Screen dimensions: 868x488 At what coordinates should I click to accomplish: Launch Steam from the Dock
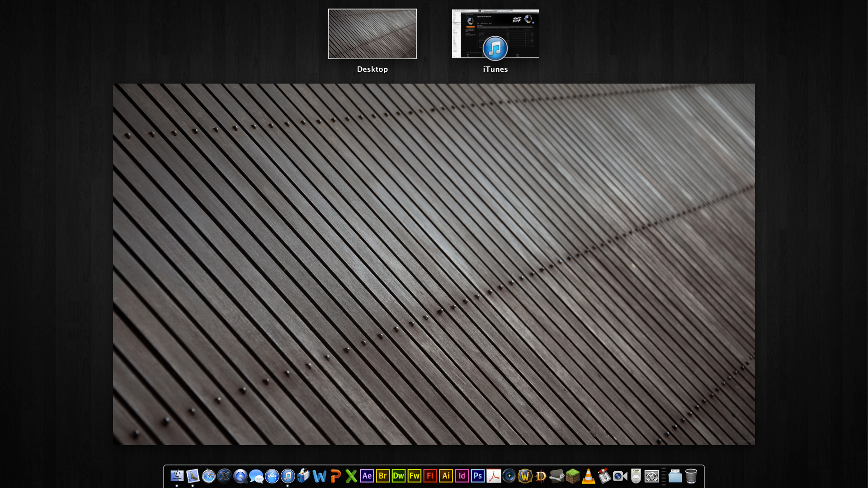[557, 476]
